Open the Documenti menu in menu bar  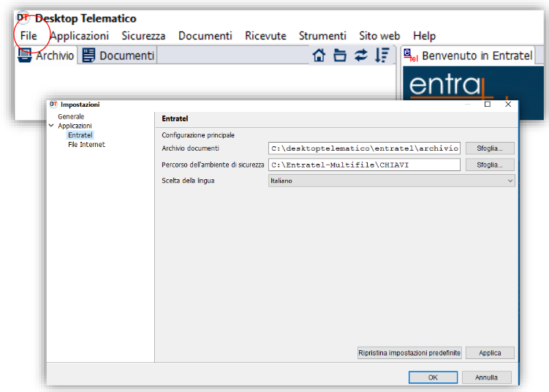point(205,36)
